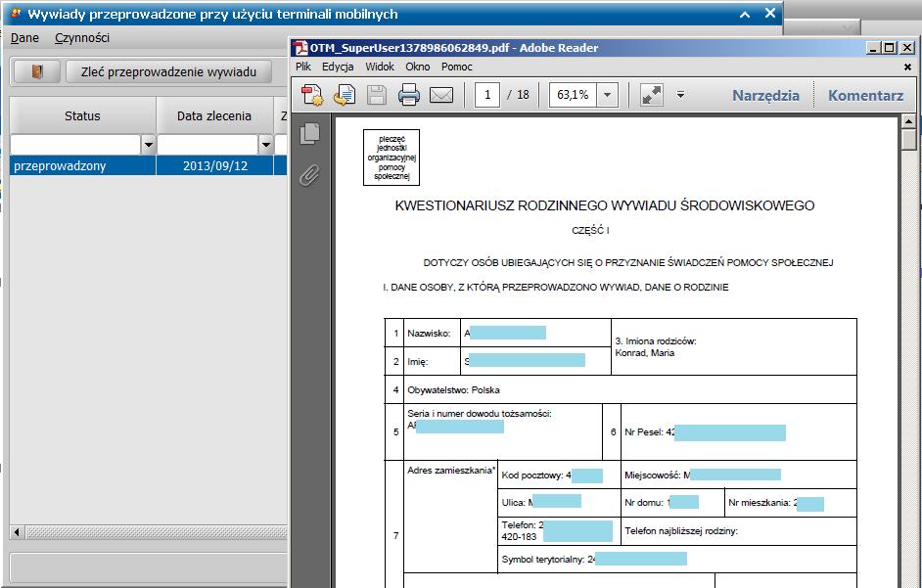Image resolution: width=922 pixels, height=588 pixels.
Task: Close the document with the menu bar X
Action: tap(907, 68)
